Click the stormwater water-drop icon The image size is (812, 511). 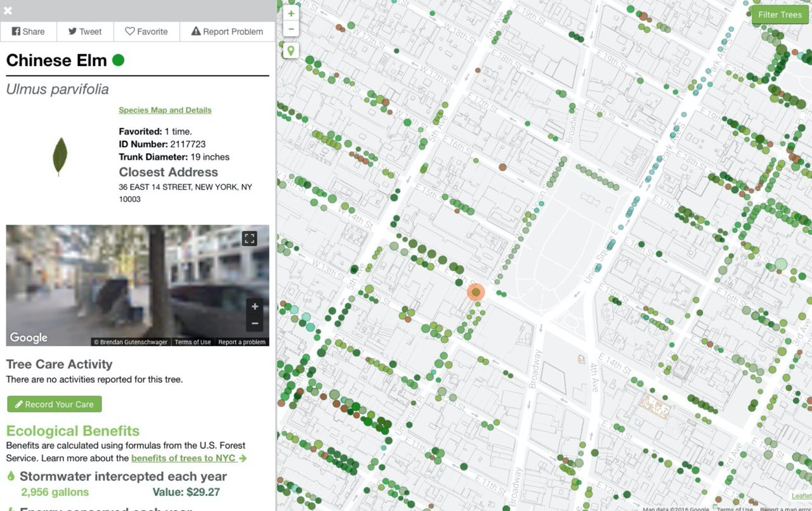click(x=11, y=476)
